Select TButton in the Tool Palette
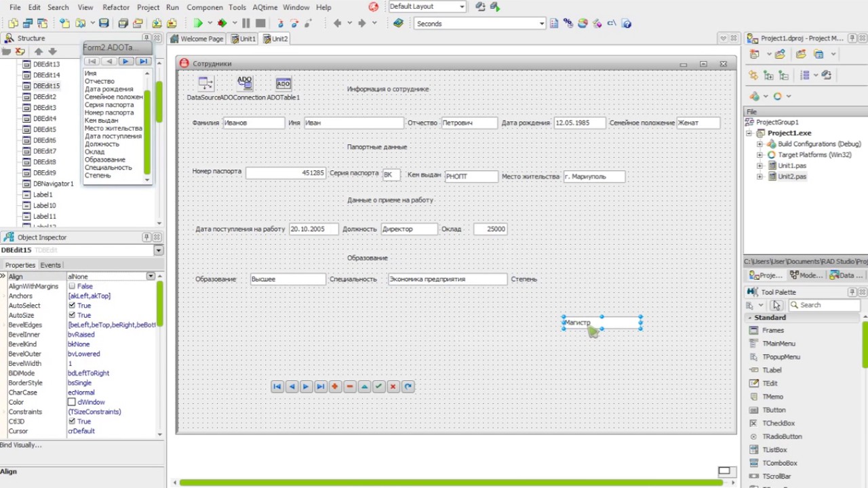 click(x=774, y=410)
